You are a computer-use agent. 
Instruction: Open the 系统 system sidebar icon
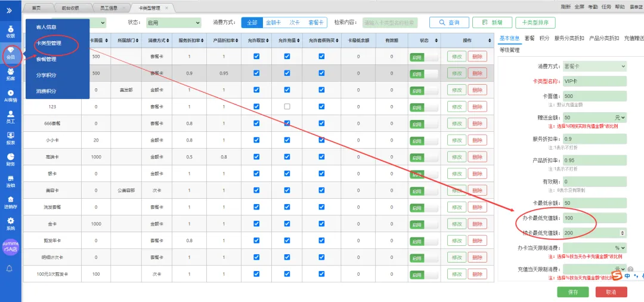point(11,224)
